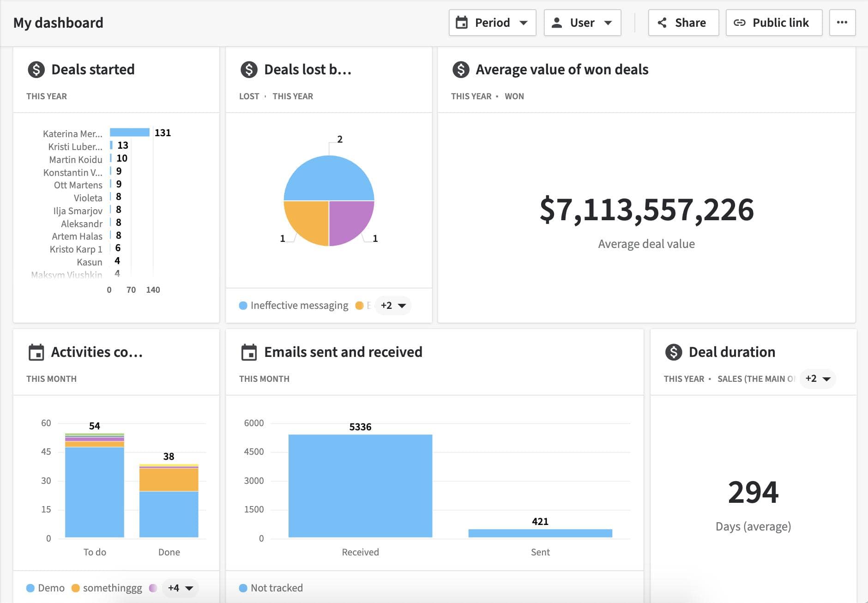The height and width of the screenshot is (603, 868).
Task: Toggle the Demo legend entry off
Action: (x=46, y=588)
